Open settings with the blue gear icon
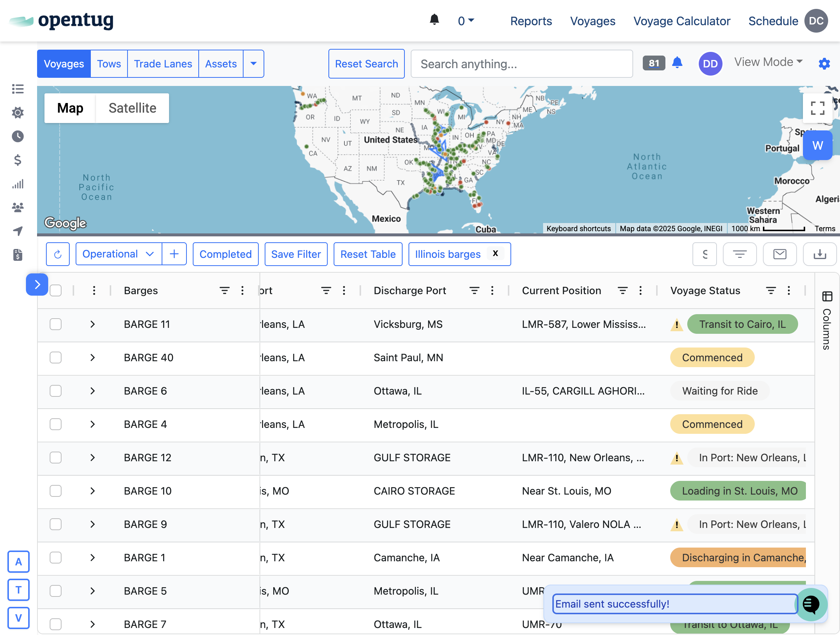The width and height of the screenshot is (840, 635). [824, 63]
